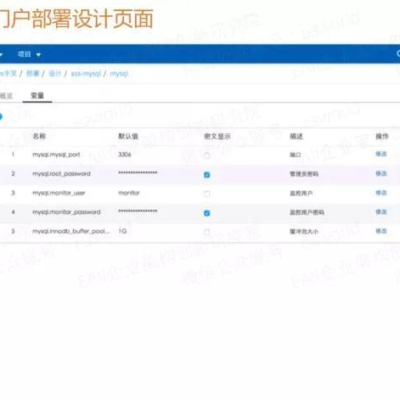
Task: Select the 变量 tab
Action: 37,96
